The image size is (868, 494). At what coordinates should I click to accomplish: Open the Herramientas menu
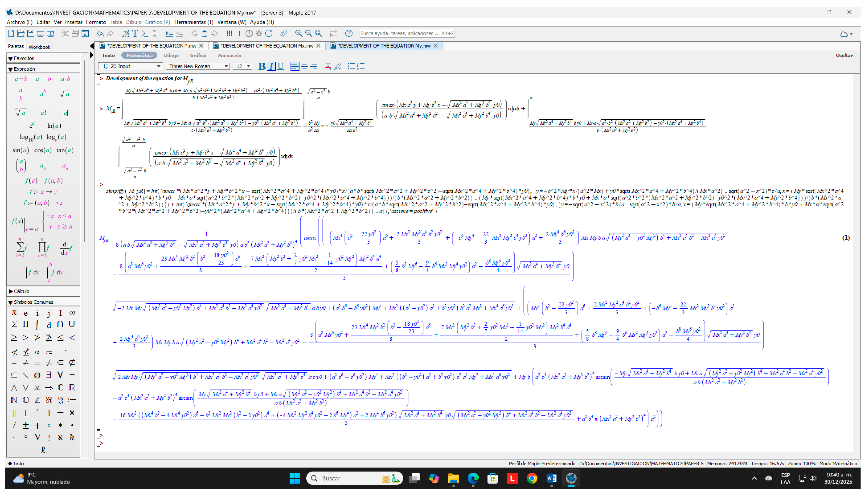point(193,22)
